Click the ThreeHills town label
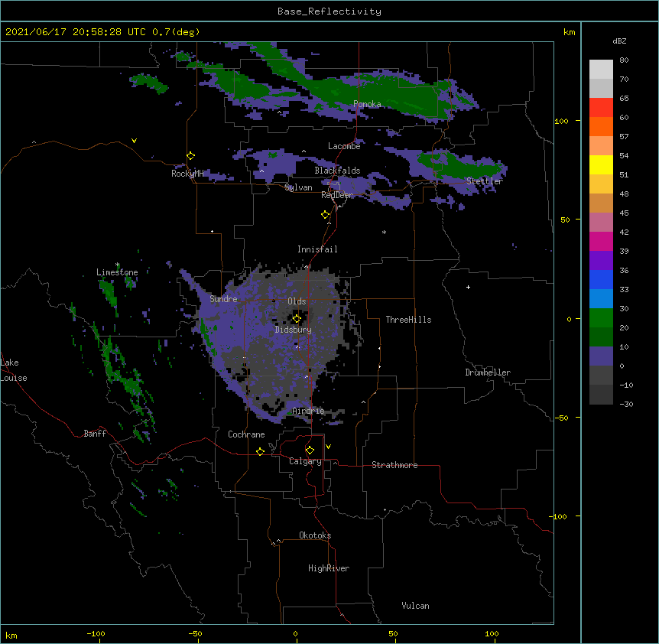 [x=408, y=320]
